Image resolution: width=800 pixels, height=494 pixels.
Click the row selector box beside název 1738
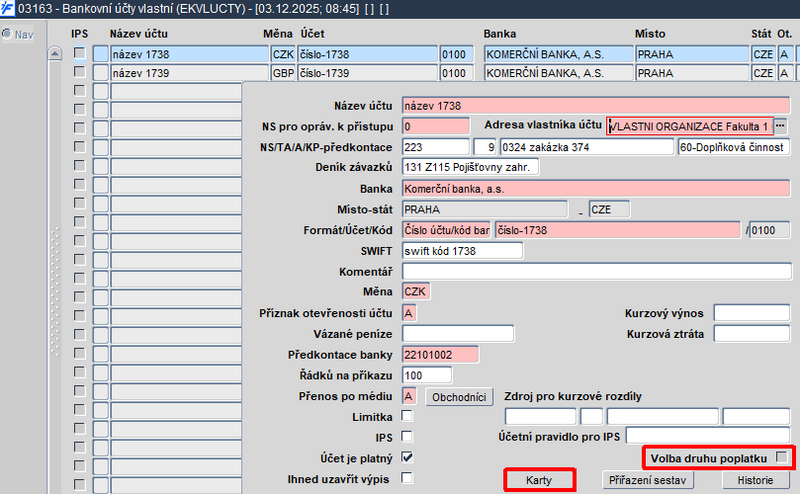pos(101,54)
